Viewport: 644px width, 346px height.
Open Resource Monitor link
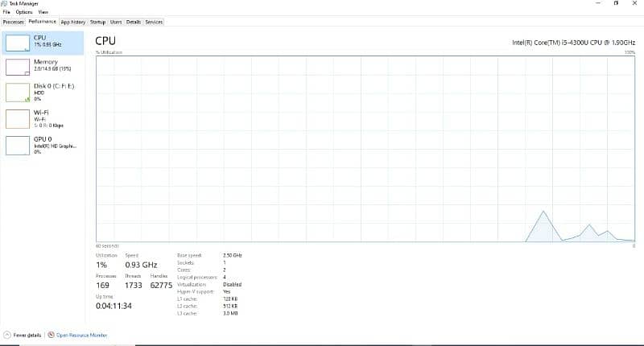(82, 336)
